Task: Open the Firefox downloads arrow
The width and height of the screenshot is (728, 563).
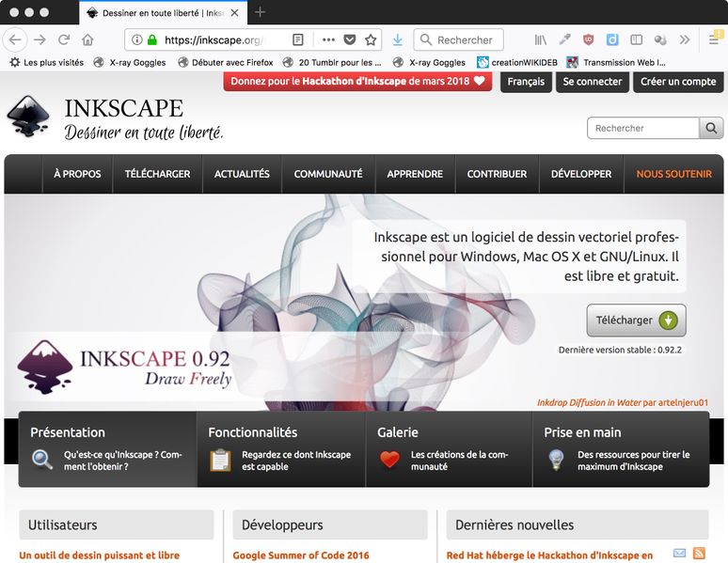Action: coord(398,39)
